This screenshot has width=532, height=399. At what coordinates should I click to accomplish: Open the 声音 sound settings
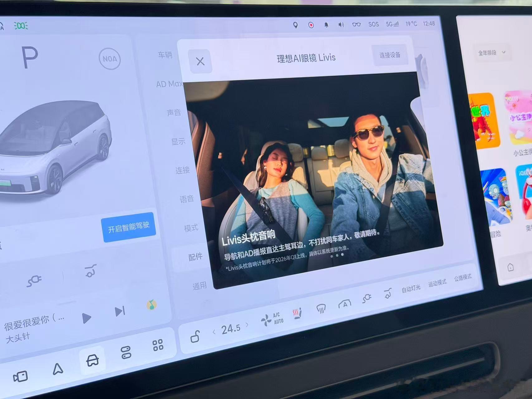pyautogui.click(x=174, y=113)
